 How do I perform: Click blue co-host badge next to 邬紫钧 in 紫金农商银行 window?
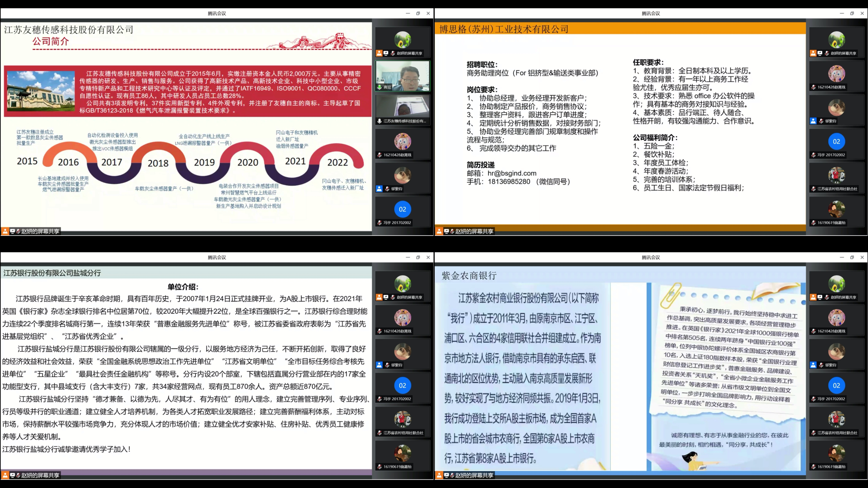[813, 365]
